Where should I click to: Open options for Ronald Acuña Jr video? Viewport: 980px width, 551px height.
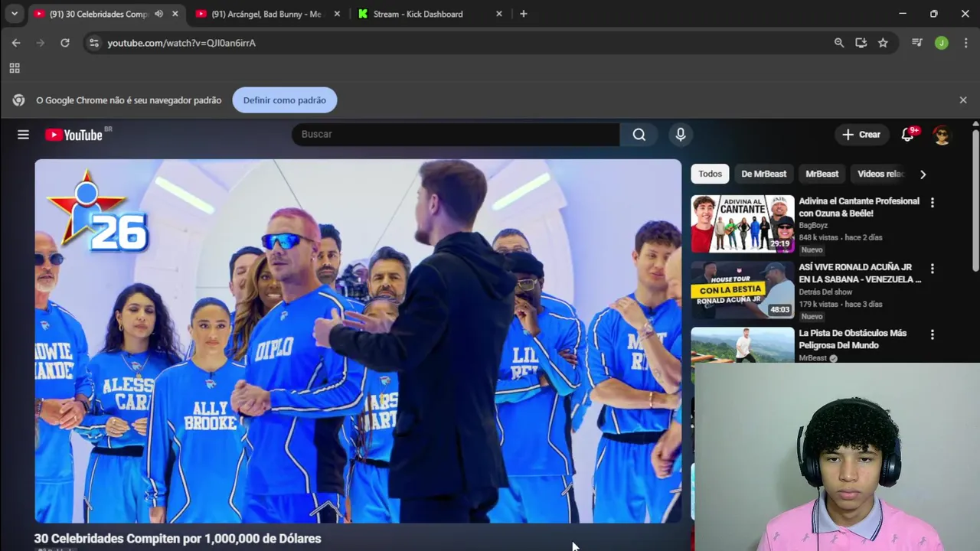click(x=932, y=269)
